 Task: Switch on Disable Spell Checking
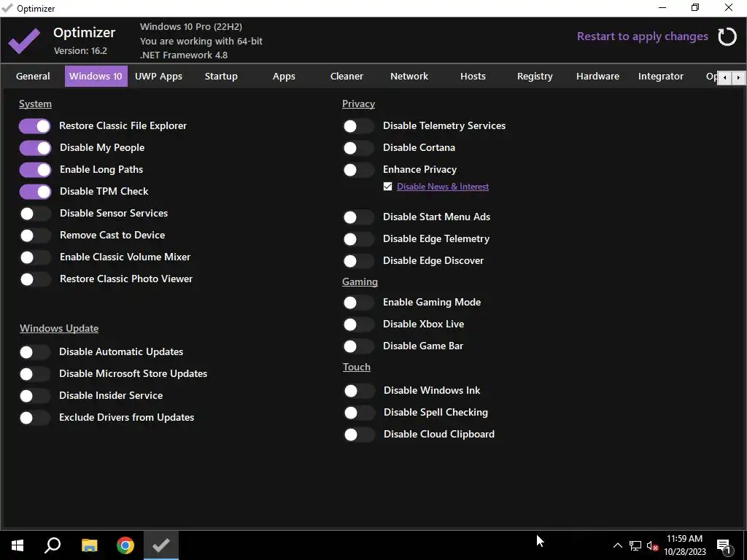tap(359, 413)
